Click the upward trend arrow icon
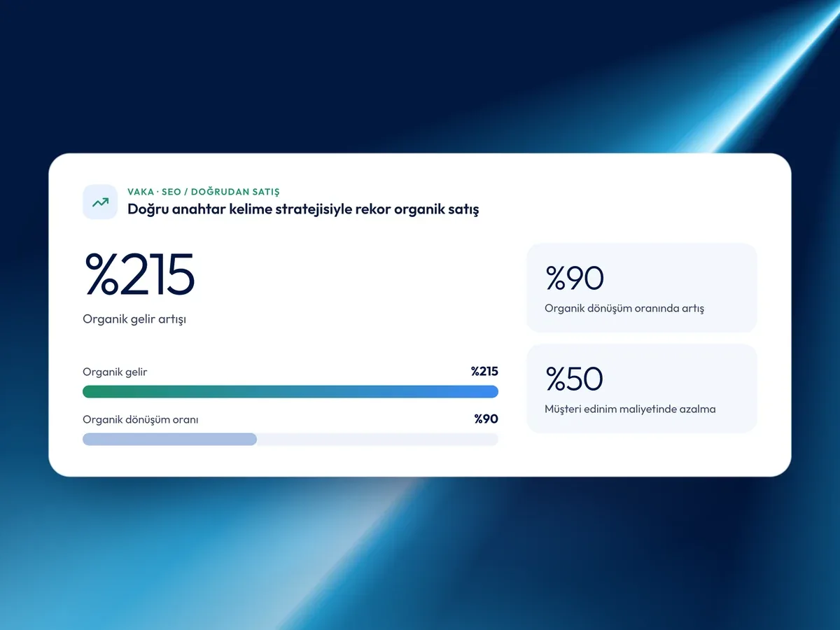 point(100,202)
